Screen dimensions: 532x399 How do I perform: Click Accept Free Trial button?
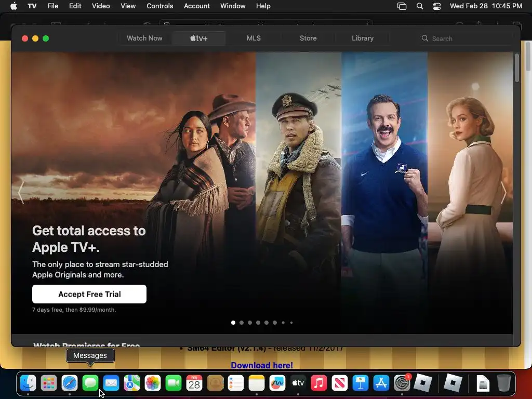[x=89, y=294]
